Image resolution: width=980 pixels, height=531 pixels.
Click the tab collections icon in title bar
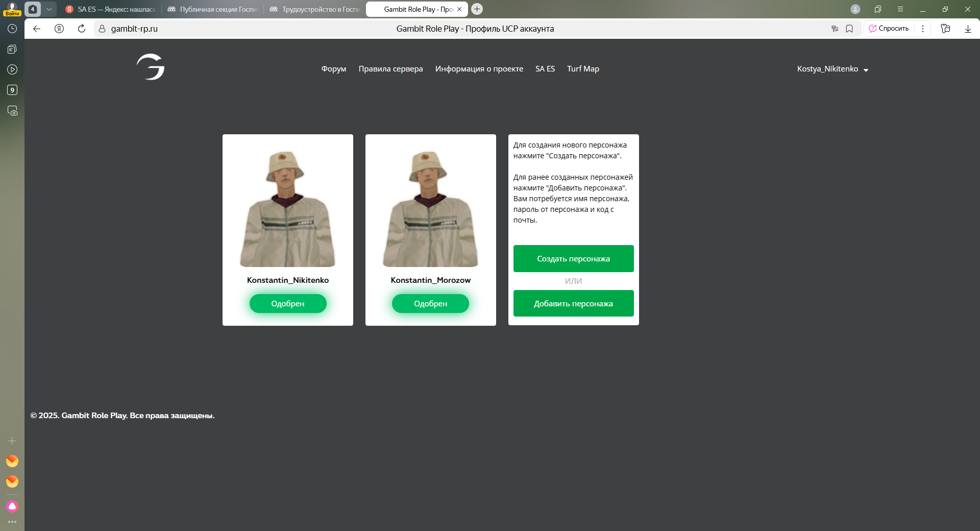(x=878, y=9)
